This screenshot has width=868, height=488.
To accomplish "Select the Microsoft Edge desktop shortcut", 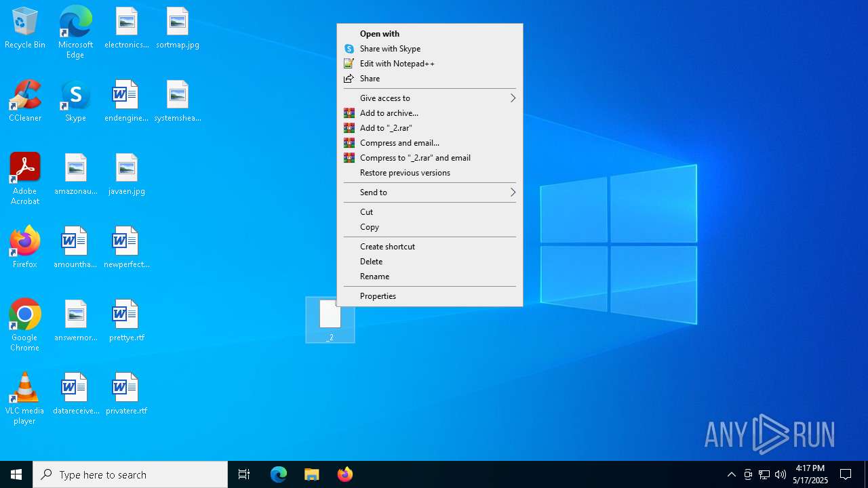I will [75, 33].
